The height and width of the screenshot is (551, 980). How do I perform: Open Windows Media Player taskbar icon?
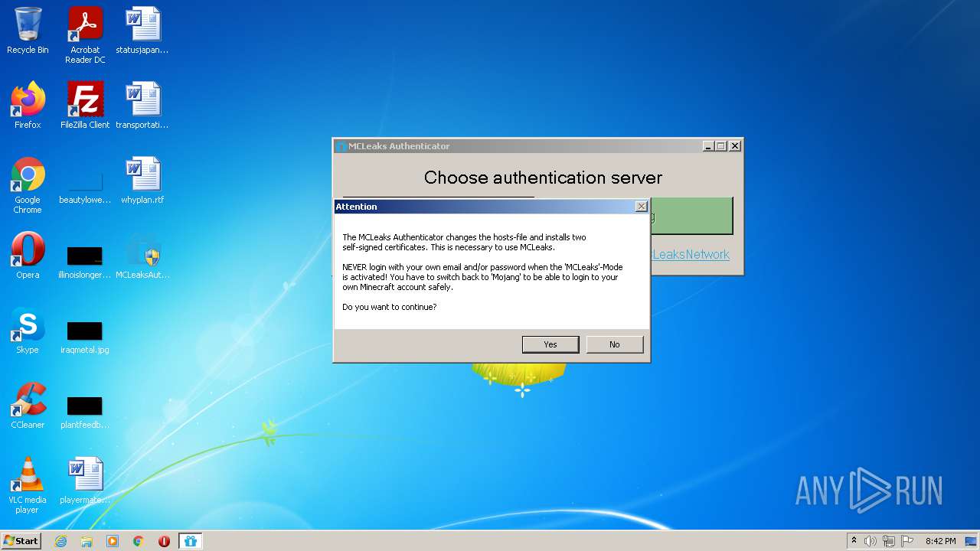[113, 541]
